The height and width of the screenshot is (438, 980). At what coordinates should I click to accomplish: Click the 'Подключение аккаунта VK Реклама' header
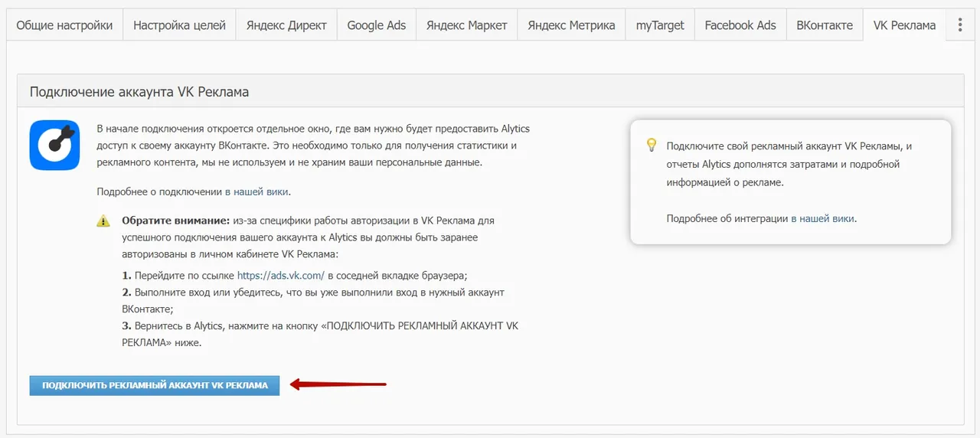139,92
